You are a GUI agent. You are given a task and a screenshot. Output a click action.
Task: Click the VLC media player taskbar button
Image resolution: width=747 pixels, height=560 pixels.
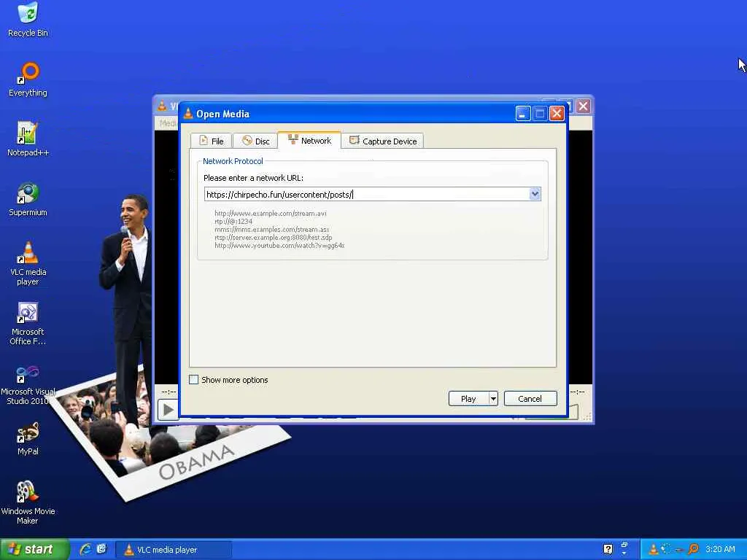pyautogui.click(x=174, y=550)
